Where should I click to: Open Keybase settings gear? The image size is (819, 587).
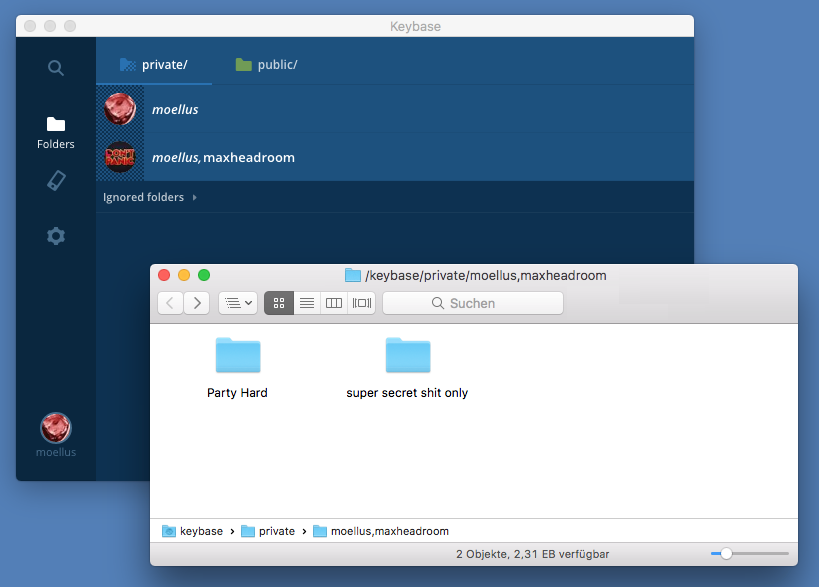click(56, 236)
